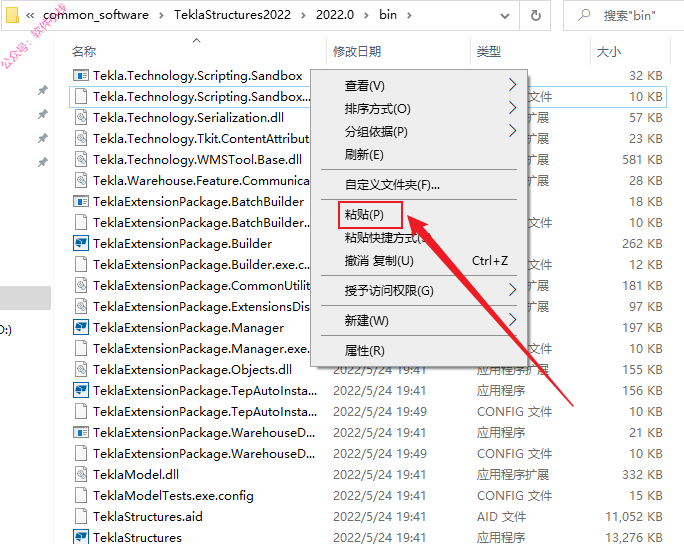Click TeklaExtensionPackage.BatchBuilder.. config file icon

(81, 222)
